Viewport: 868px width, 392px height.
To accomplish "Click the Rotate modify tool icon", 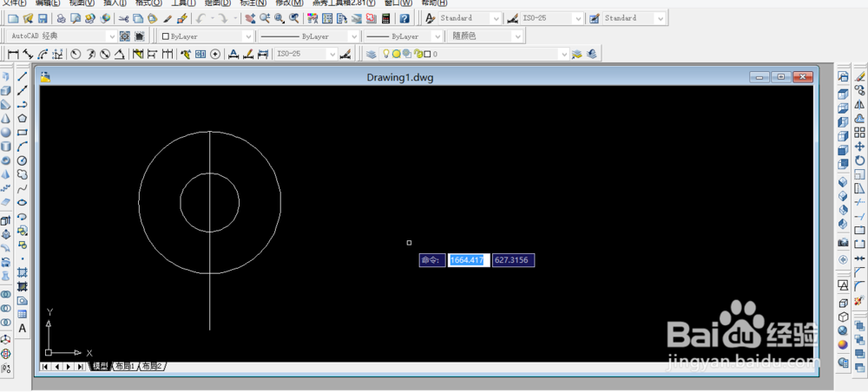I will [859, 160].
